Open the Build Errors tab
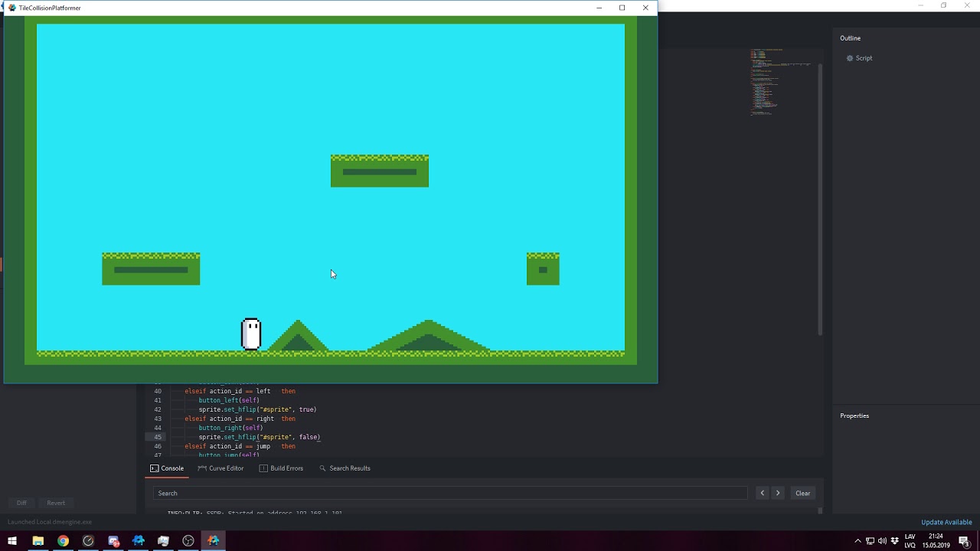Screen dimensions: 980x551 (x=281, y=468)
